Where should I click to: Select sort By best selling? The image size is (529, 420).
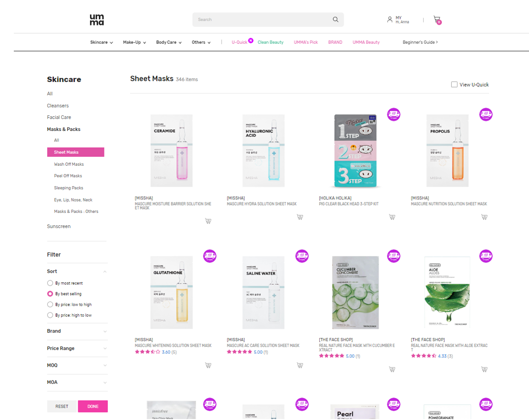click(x=50, y=294)
